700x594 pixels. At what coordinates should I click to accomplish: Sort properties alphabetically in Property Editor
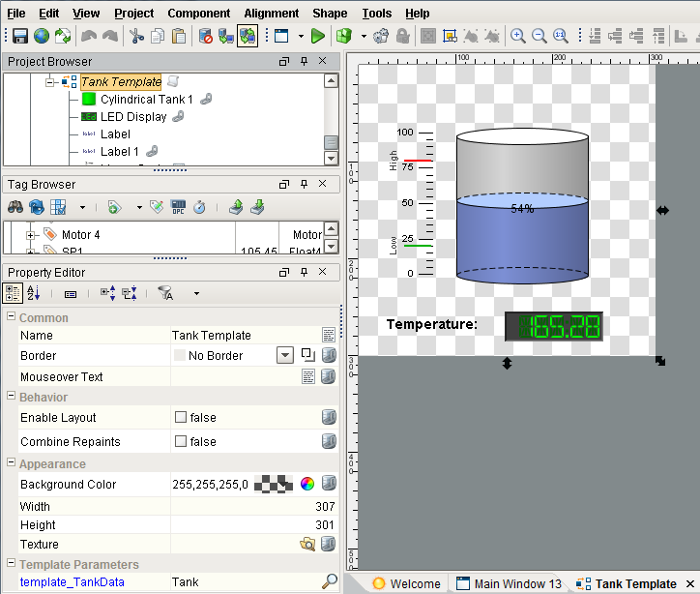(x=33, y=293)
